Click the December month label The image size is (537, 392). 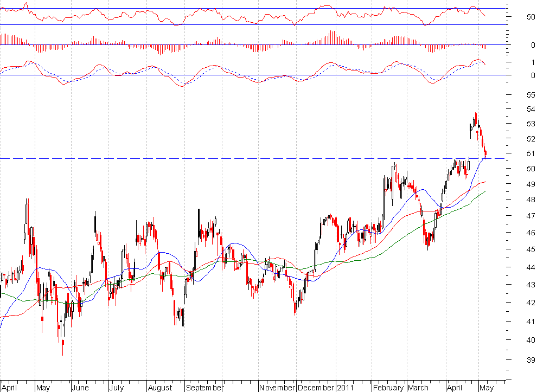pyautogui.click(x=316, y=388)
